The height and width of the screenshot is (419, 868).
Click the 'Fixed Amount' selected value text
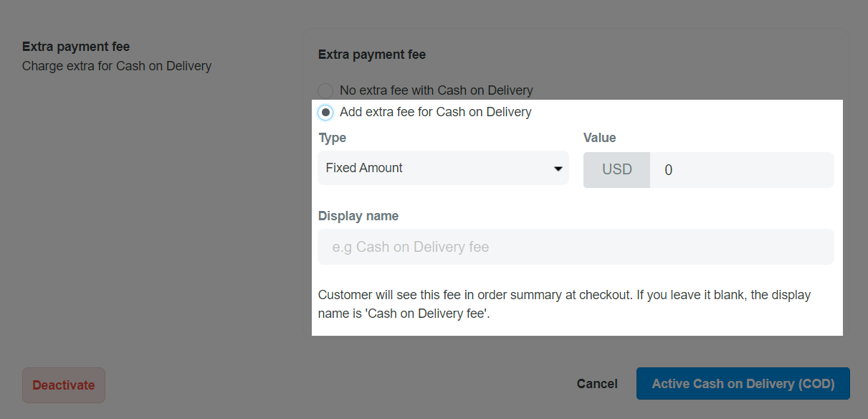tap(364, 168)
